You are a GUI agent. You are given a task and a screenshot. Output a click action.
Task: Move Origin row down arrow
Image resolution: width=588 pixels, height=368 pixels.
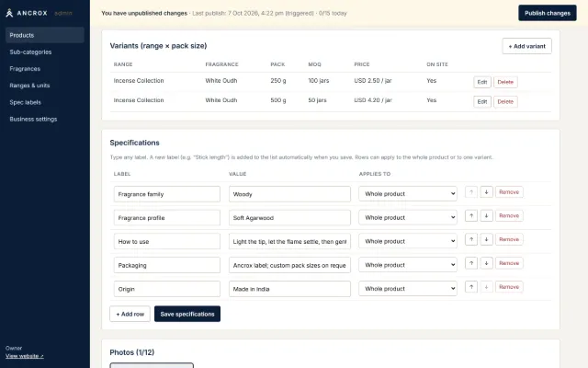coord(486,287)
